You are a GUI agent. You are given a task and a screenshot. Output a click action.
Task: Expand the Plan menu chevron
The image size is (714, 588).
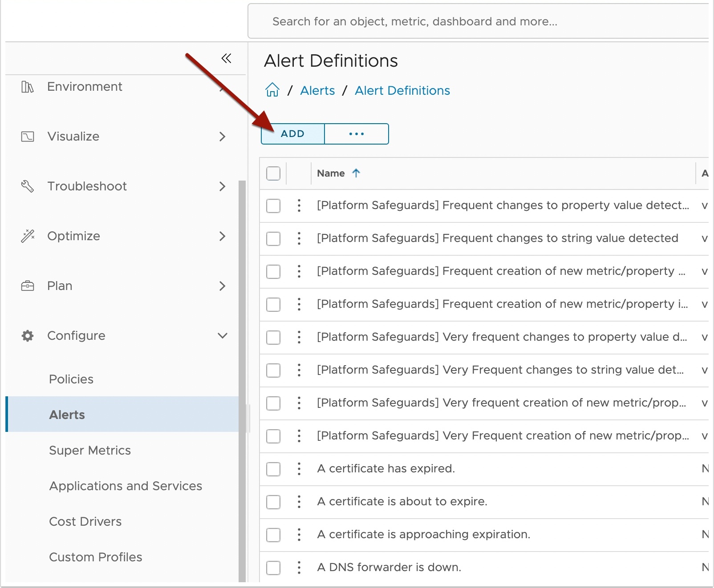tap(223, 286)
